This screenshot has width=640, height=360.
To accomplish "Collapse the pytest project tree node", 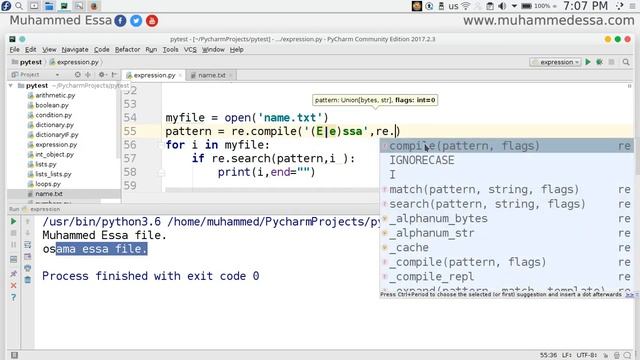I will 11,86.
